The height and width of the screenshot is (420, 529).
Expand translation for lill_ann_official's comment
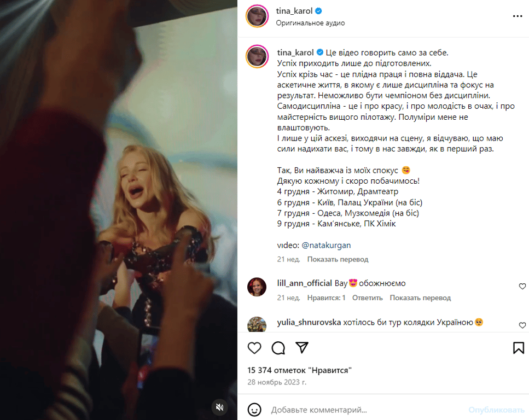pyautogui.click(x=420, y=297)
